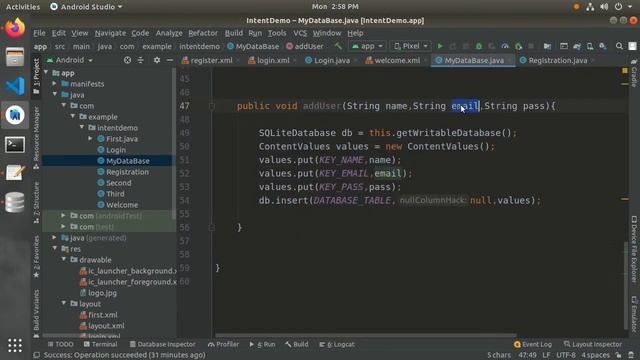Click Collapse All icon in Project panel

tap(140, 60)
